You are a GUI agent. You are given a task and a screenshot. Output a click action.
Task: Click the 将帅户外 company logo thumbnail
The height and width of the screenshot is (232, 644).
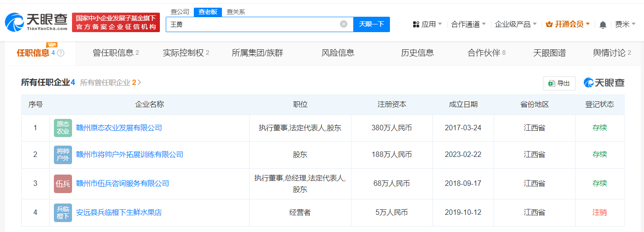pos(63,155)
